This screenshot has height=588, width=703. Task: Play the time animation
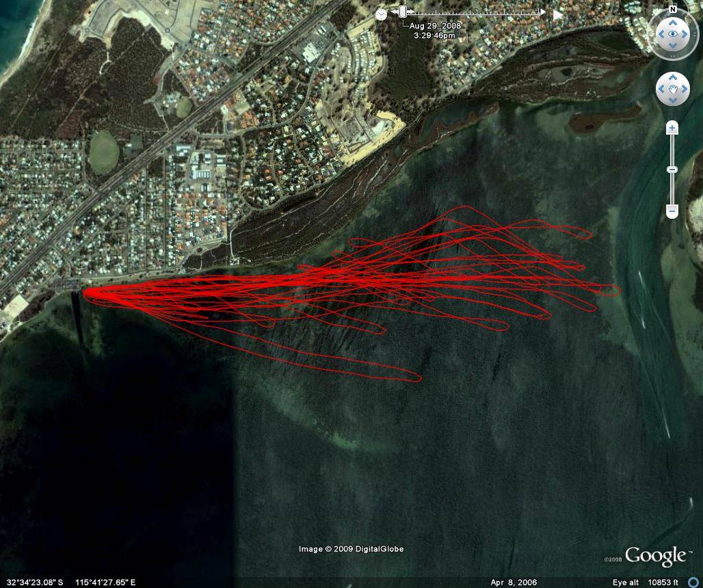[x=558, y=14]
